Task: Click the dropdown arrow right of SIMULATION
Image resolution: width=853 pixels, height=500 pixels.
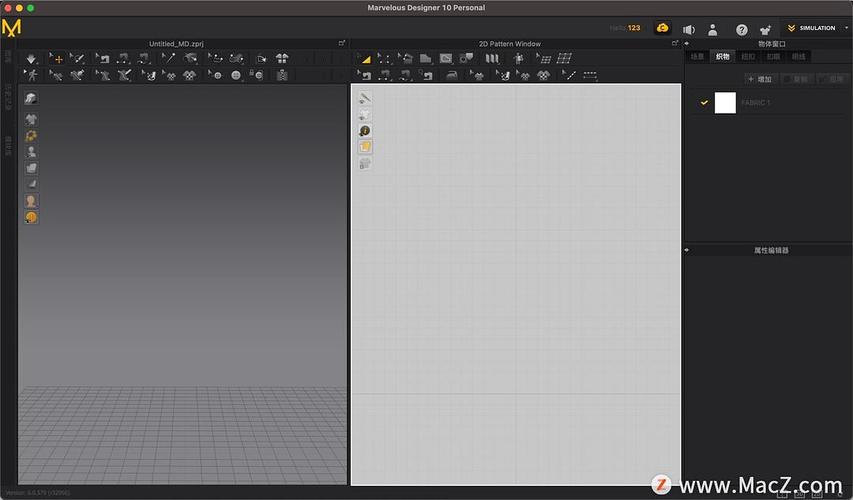Action: click(846, 28)
